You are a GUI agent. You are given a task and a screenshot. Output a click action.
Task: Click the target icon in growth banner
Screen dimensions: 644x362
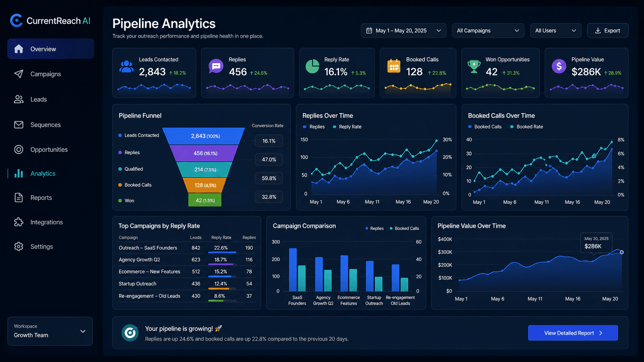(130, 333)
